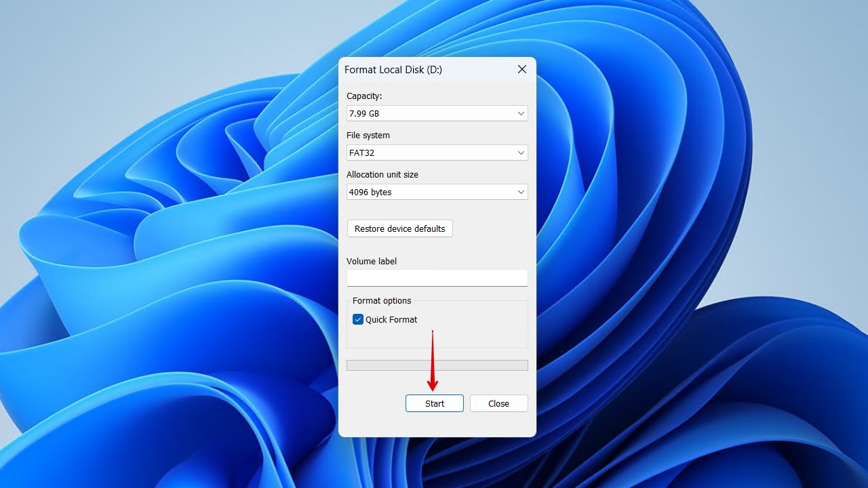868x488 pixels.
Task: Click the format progress bar
Action: tap(437, 365)
